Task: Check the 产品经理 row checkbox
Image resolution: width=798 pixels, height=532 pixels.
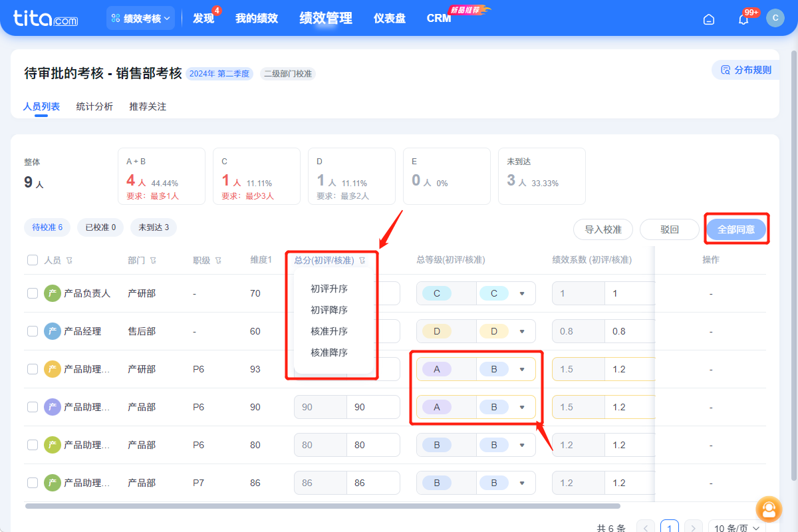Action: coord(33,331)
